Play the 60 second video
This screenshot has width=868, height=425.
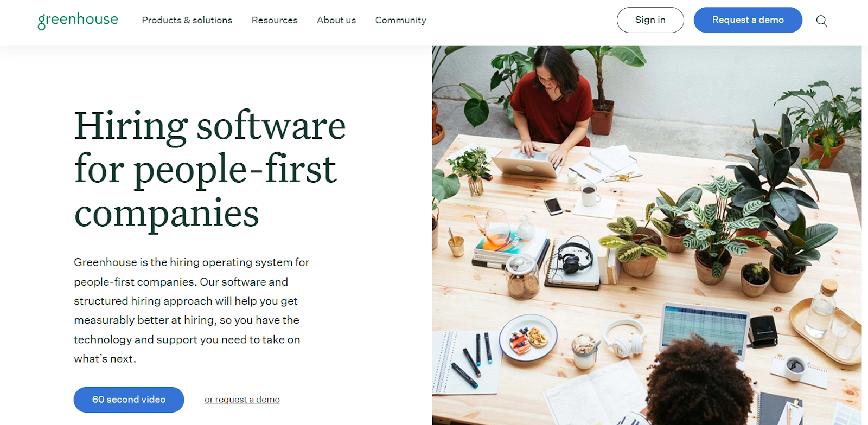point(129,400)
